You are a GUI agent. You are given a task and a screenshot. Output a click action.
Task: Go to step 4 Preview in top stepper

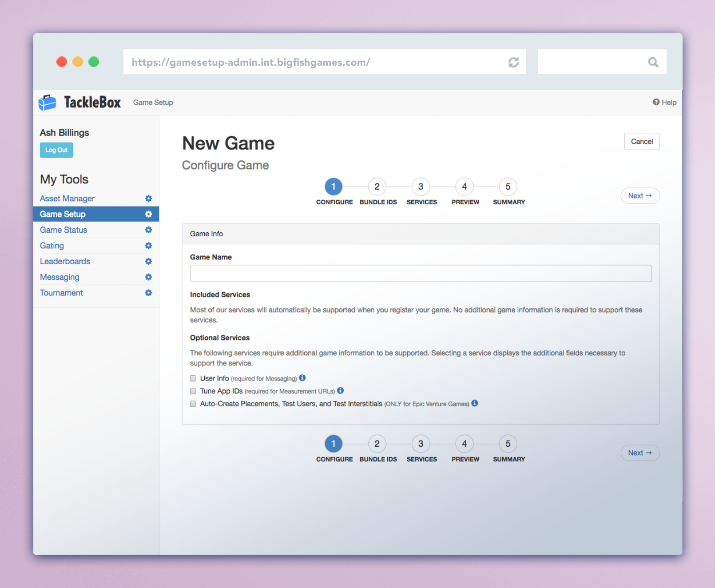(465, 187)
